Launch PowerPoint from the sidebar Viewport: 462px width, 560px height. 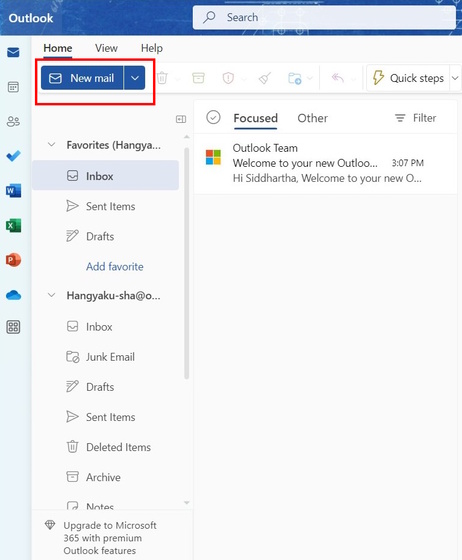pos(13,260)
